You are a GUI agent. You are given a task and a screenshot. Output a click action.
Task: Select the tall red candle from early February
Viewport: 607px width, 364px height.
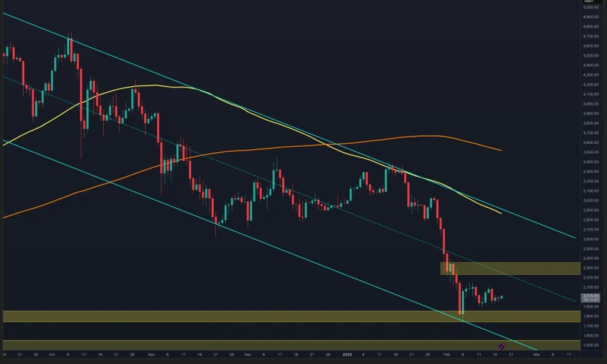tap(459, 297)
